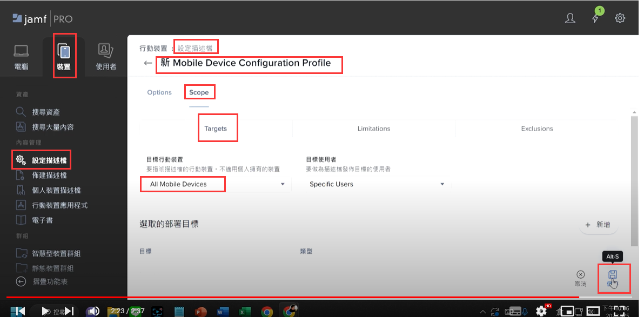644x317 pixels.
Task: Click the save disk icon
Action: pos(613,275)
